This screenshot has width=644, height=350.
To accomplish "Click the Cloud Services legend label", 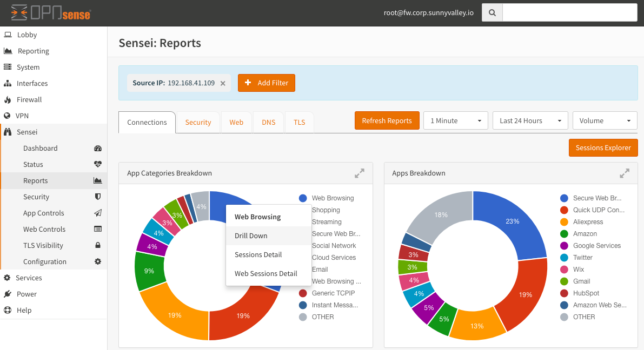I will pyautogui.click(x=334, y=258).
